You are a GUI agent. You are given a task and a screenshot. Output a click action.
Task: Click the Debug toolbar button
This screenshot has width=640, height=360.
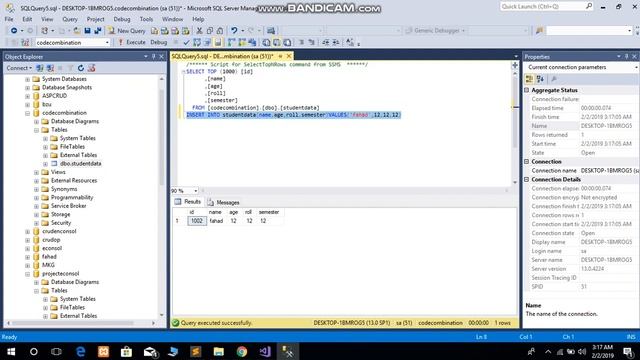(158, 42)
